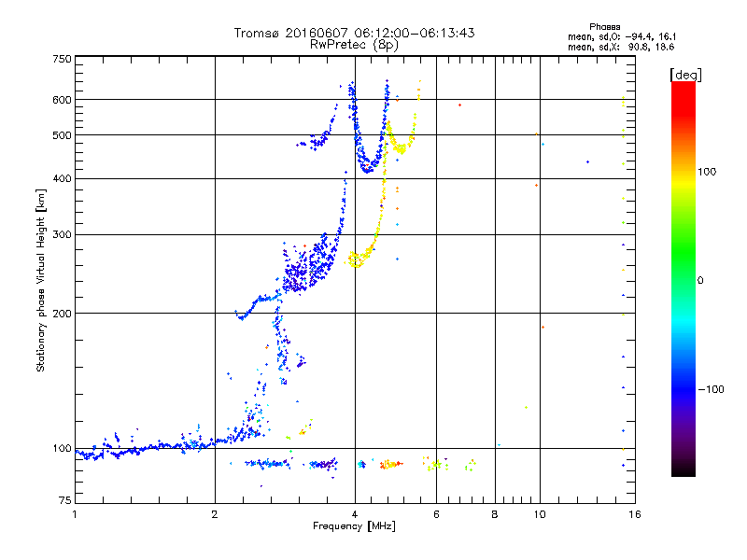747x560 pixels.
Task: Click the yellow X-mode trace near 260 km
Action: [356, 260]
